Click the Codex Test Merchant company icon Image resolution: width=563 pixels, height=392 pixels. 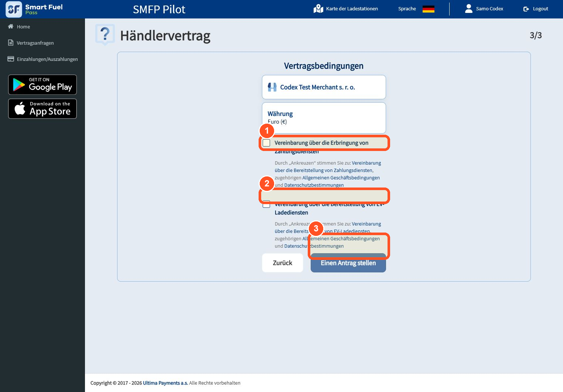point(272,87)
